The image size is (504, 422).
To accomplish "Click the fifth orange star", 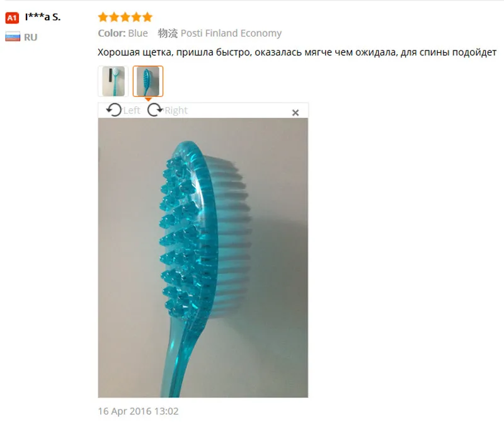I will pyautogui.click(x=147, y=17).
